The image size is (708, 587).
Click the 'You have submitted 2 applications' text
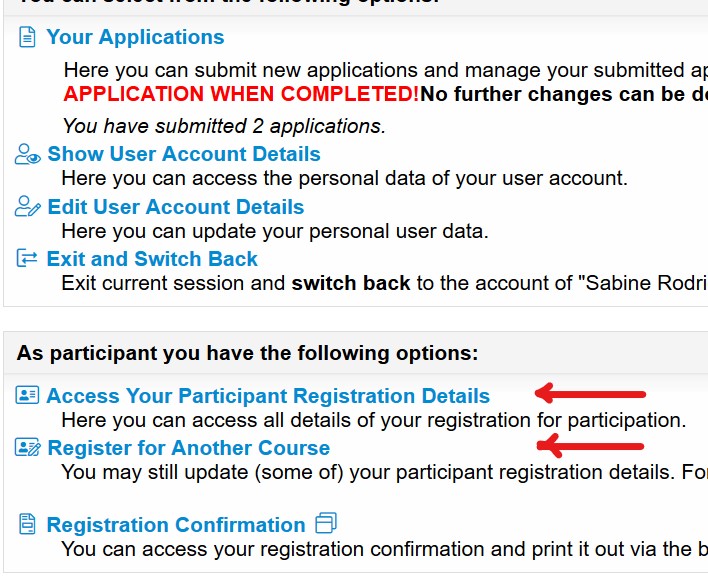[x=224, y=126]
